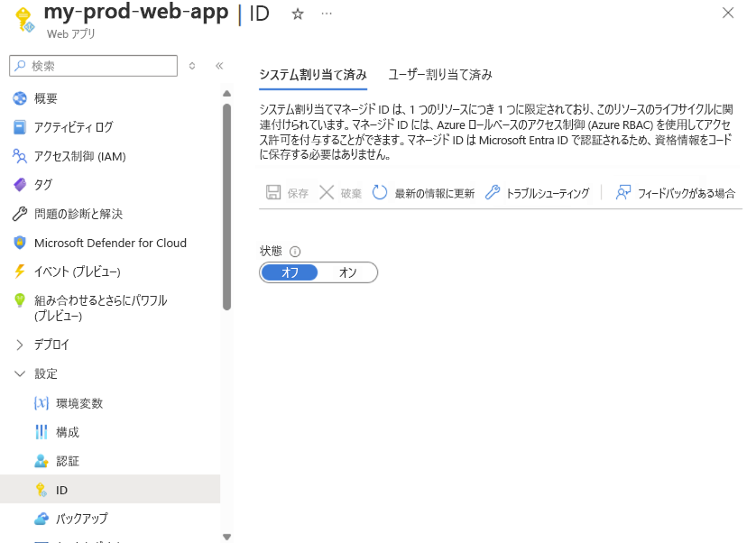Click the タグ icon in the sidebar
This screenshot has height=543, width=756.
click(x=20, y=185)
